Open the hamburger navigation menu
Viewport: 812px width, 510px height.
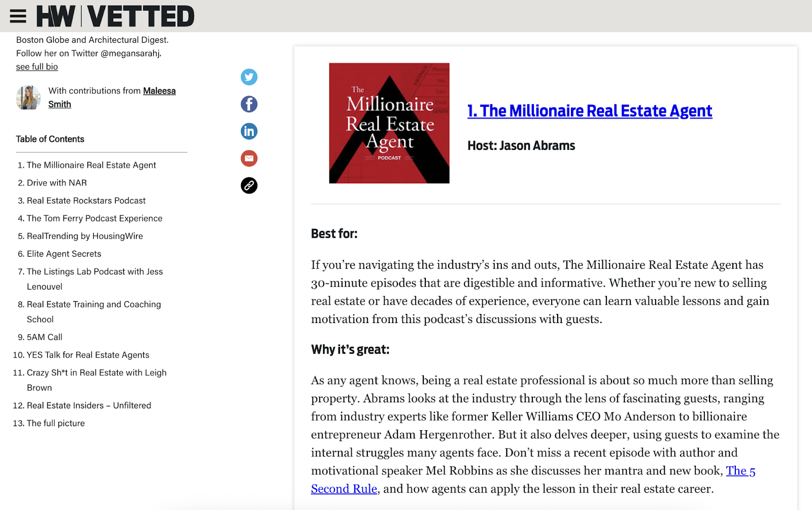click(18, 16)
